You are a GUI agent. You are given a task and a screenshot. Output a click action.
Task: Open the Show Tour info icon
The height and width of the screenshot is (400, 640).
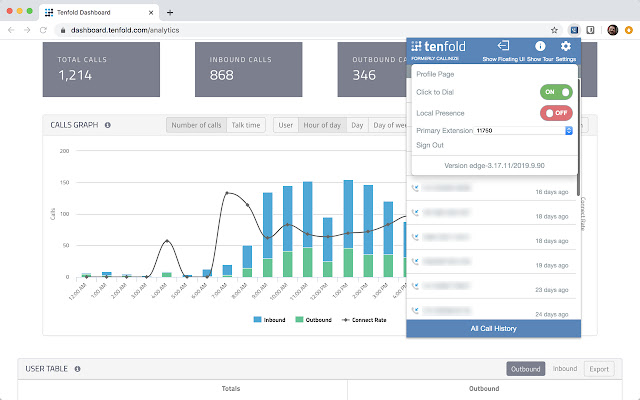(x=540, y=47)
